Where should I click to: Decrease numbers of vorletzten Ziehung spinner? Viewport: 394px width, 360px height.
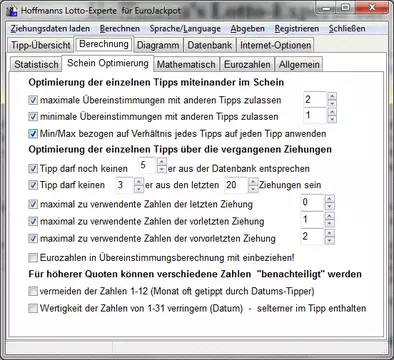pos(329,224)
